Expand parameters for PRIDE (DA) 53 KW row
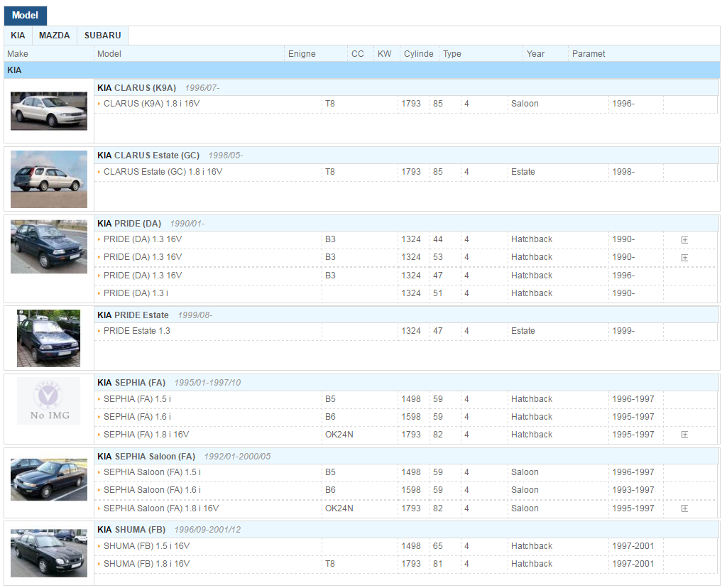727x588 pixels. tap(684, 257)
